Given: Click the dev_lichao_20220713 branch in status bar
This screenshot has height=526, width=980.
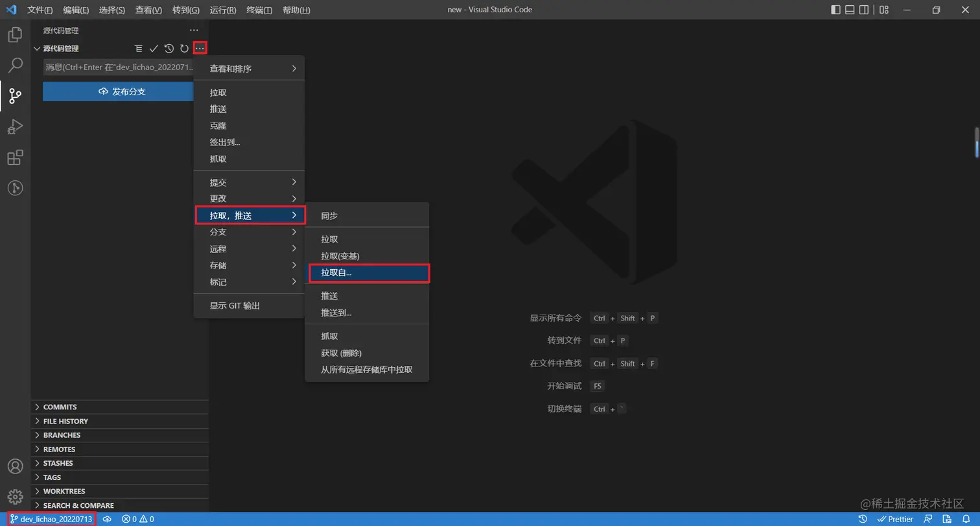Looking at the screenshot, I should (x=51, y=519).
